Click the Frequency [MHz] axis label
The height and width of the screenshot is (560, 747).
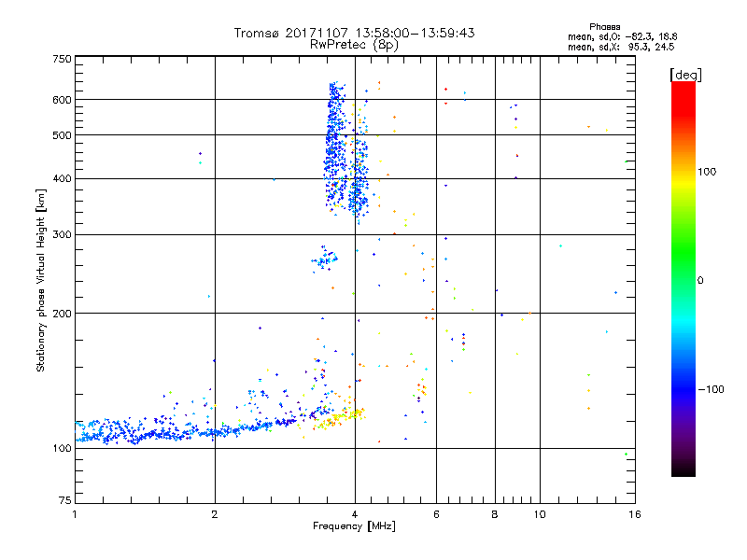354,527
